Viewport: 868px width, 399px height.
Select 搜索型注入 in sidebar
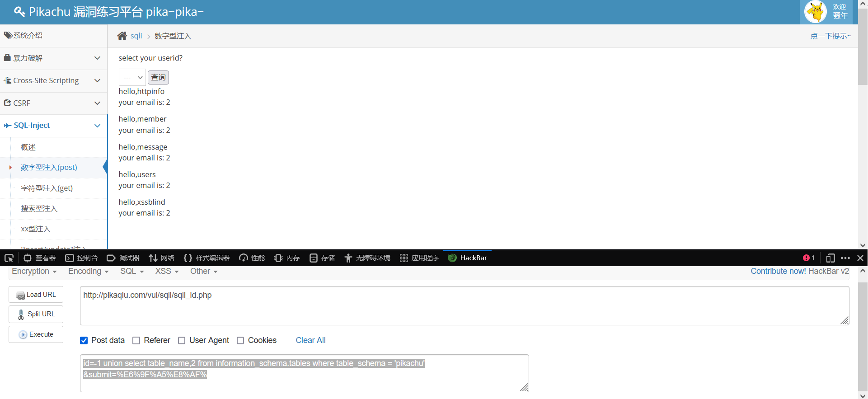coord(39,209)
